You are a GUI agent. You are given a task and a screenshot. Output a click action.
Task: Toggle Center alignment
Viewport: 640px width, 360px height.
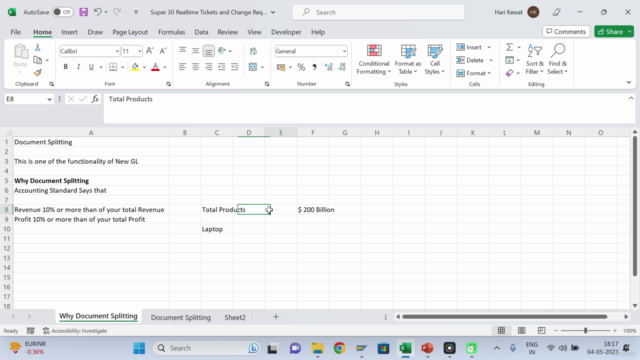pos(196,67)
